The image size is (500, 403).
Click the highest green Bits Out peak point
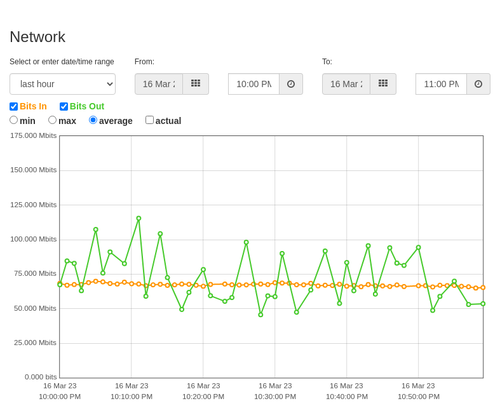(x=139, y=218)
